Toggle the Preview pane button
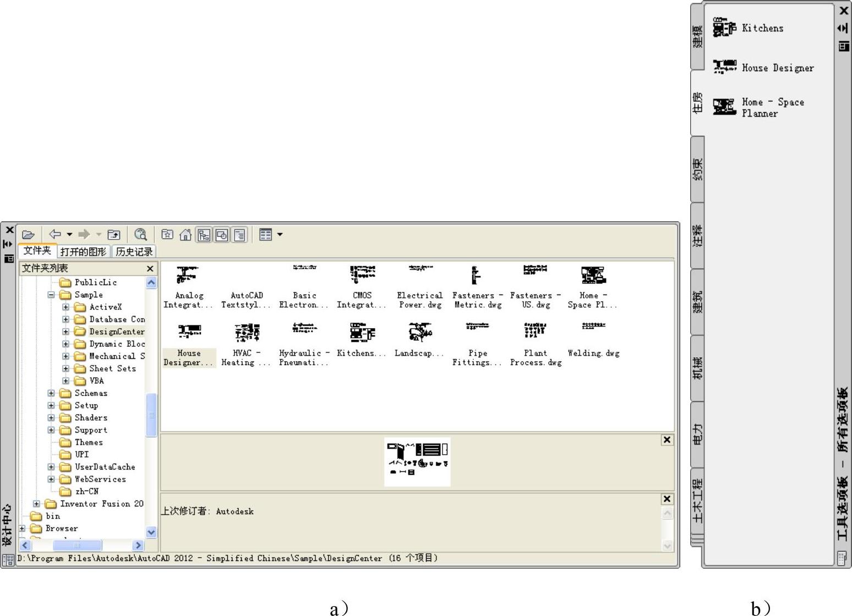 pyautogui.click(x=222, y=235)
